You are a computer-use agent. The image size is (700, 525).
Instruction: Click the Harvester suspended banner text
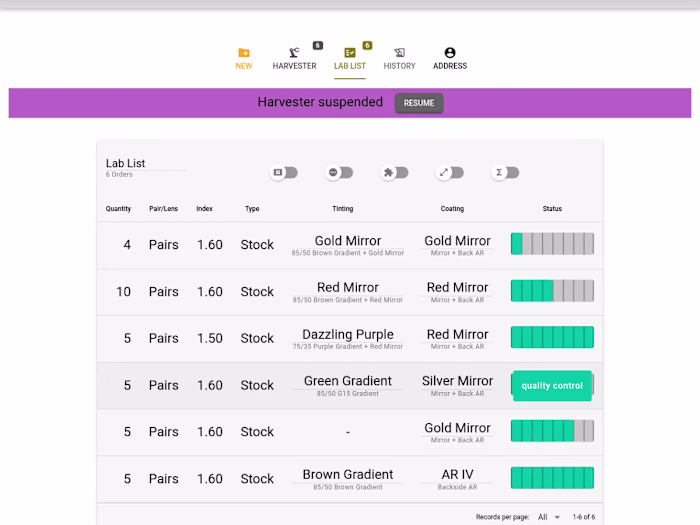320,102
